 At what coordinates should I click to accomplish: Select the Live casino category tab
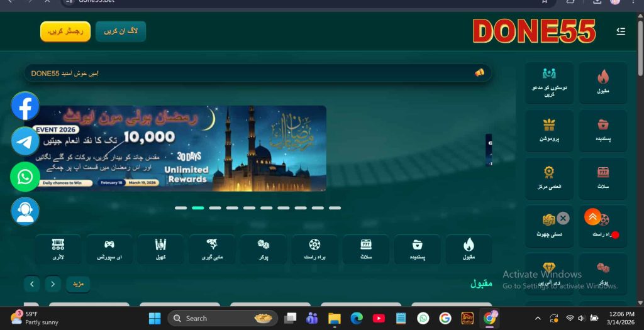(x=314, y=250)
